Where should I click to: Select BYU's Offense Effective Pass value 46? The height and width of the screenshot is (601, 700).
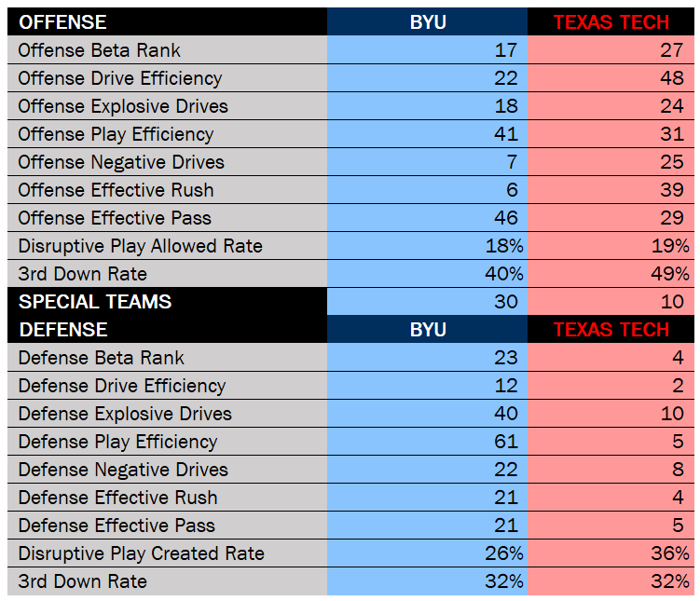pyautogui.click(x=504, y=218)
